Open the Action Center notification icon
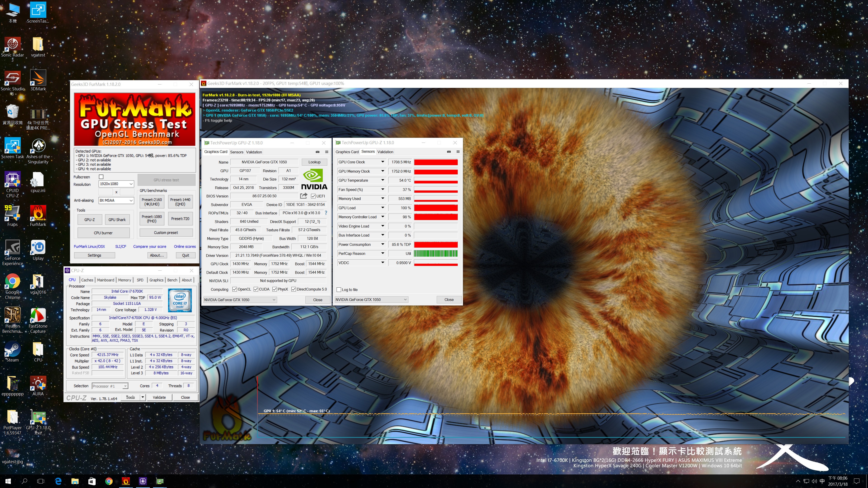The width and height of the screenshot is (868, 488). (x=857, y=481)
